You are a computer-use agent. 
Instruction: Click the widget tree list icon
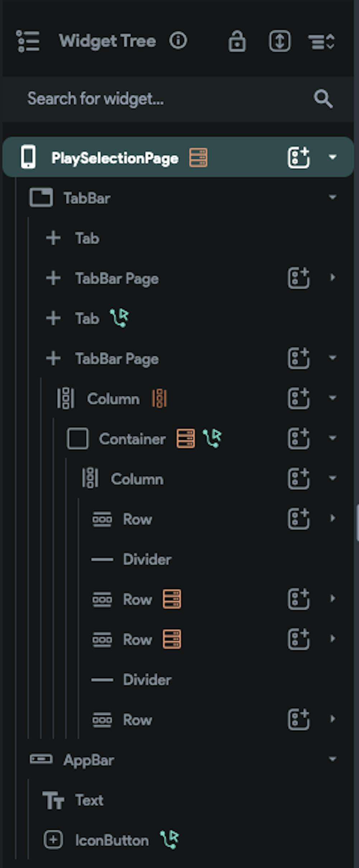(28, 41)
